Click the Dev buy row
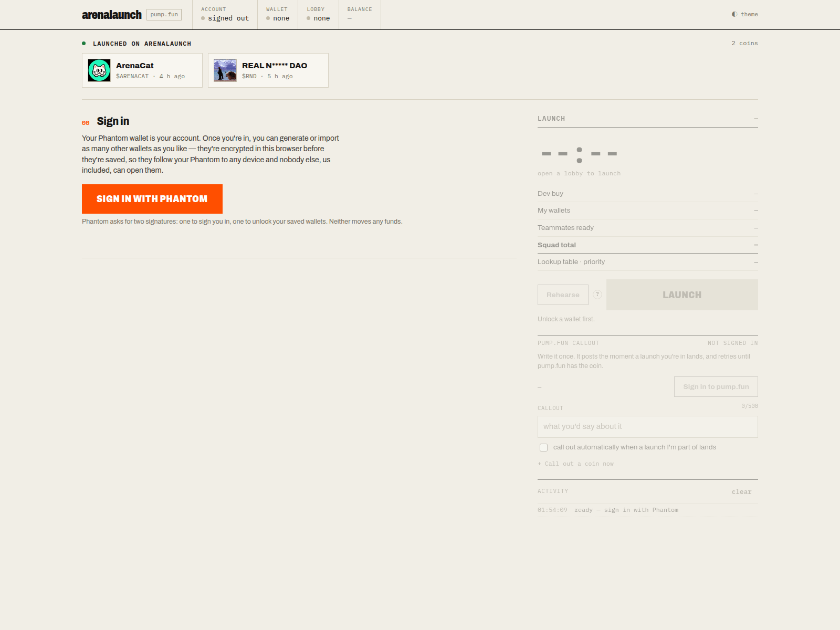This screenshot has width=840, height=630. pyautogui.click(x=648, y=194)
